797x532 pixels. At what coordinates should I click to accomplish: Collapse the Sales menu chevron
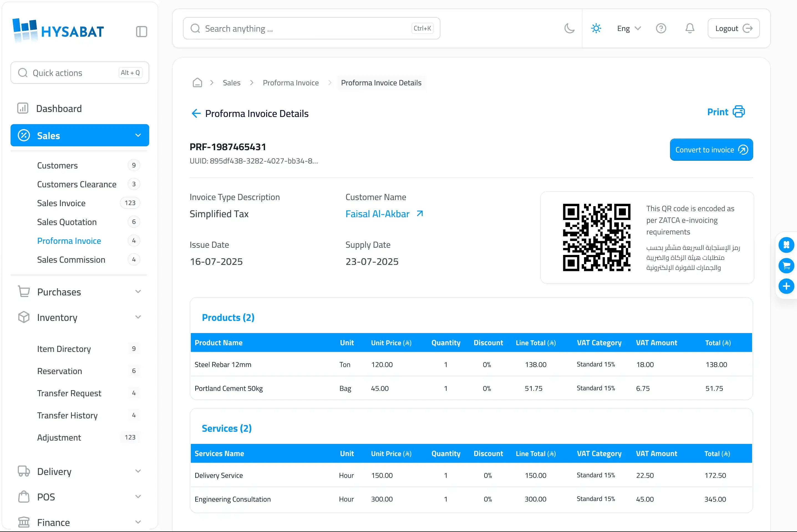coord(138,135)
